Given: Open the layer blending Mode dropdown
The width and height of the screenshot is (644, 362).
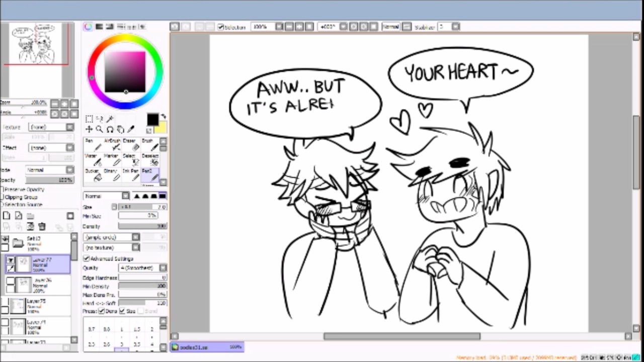Looking at the screenshot, I should tap(49, 170).
